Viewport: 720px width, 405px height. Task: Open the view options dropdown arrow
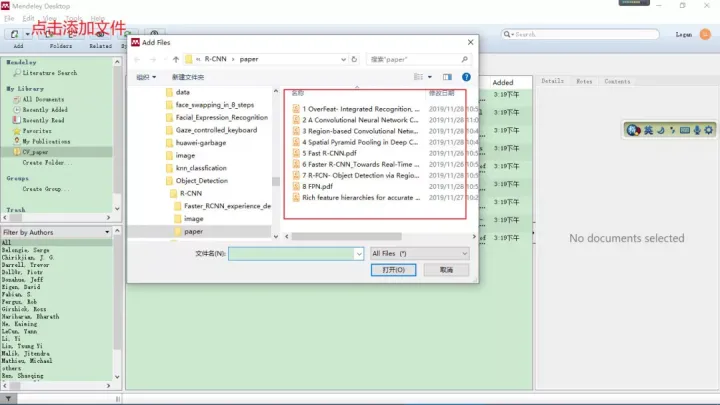click(x=430, y=77)
